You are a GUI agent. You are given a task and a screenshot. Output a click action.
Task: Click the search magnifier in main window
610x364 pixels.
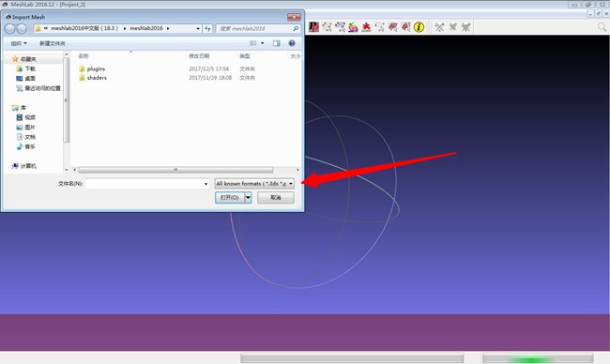(x=602, y=27)
